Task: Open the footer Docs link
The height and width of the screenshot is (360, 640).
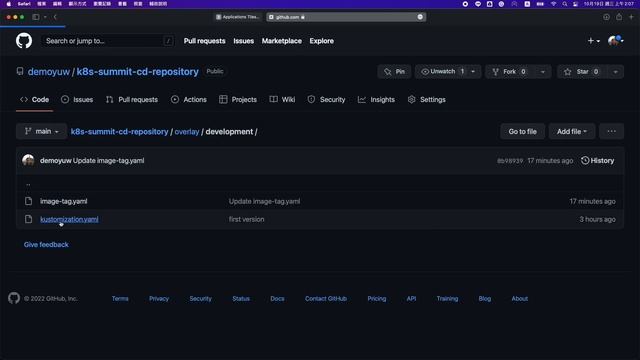Action: [277, 299]
